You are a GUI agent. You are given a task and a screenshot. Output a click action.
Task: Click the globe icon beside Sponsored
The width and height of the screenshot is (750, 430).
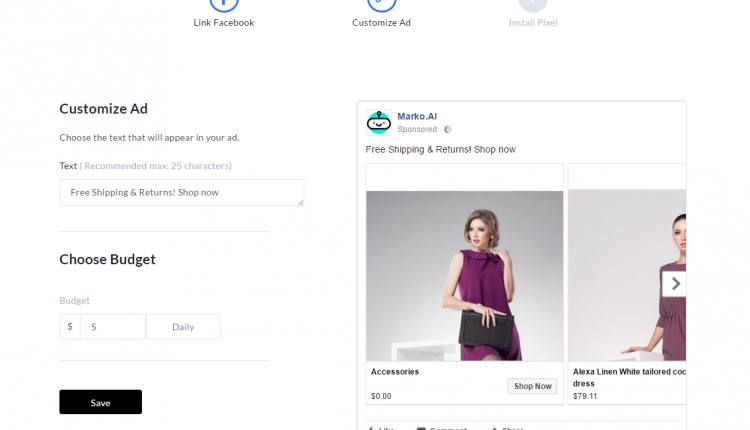coord(448,129)
